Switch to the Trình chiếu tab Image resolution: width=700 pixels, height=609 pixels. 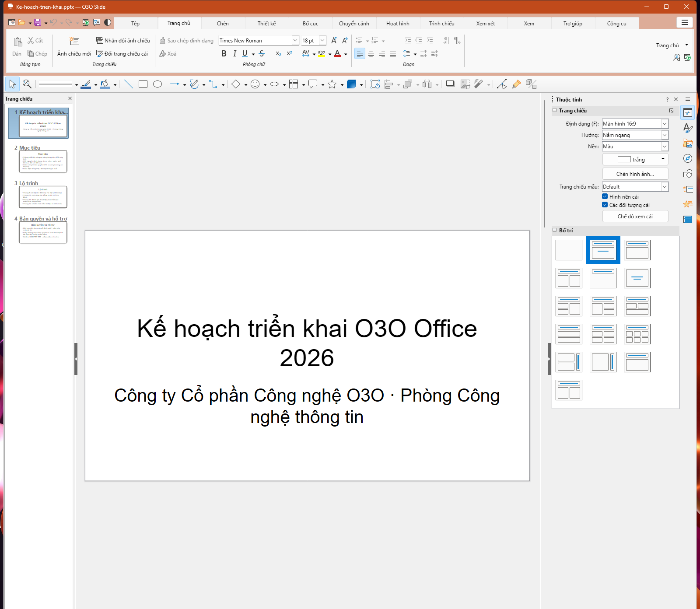(441, 24)
